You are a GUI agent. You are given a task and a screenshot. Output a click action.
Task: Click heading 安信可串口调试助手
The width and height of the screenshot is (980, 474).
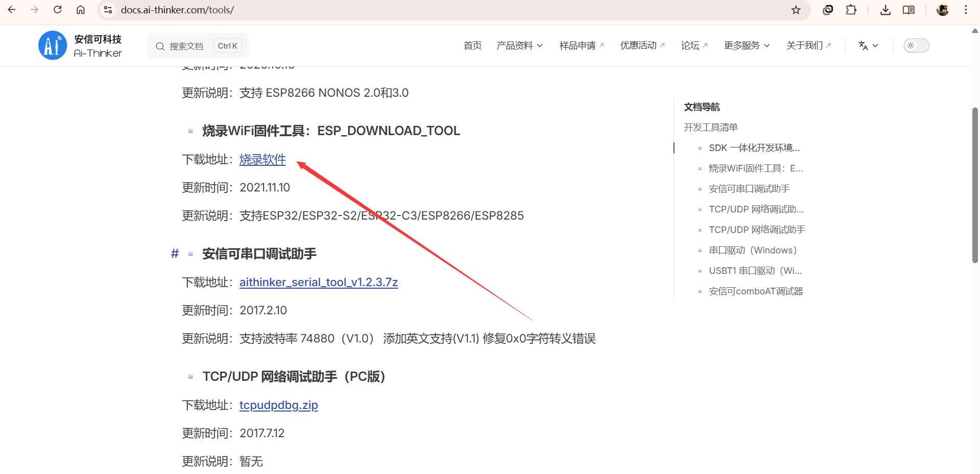click(x=259, y=254)
